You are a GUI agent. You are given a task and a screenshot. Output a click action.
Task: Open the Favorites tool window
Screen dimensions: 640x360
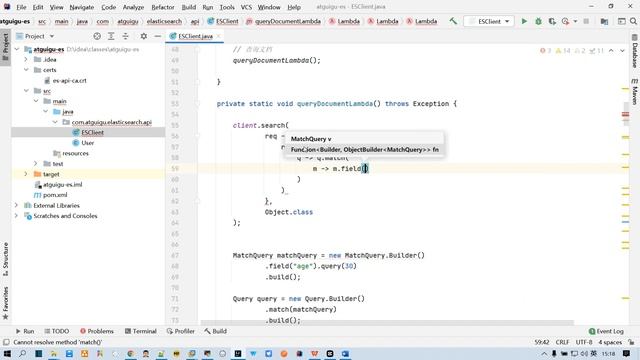(x=5, y=303)
